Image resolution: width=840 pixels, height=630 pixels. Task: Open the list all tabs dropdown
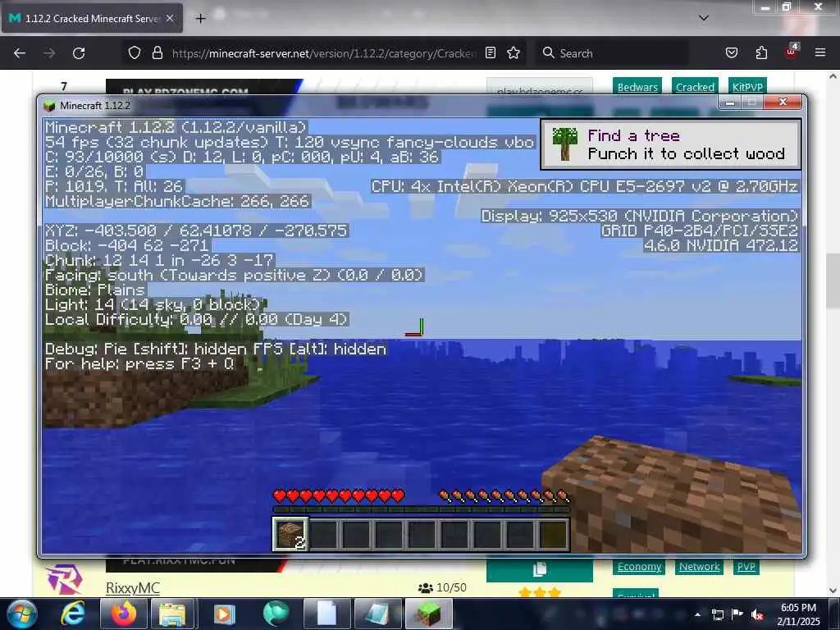(704, 18)
